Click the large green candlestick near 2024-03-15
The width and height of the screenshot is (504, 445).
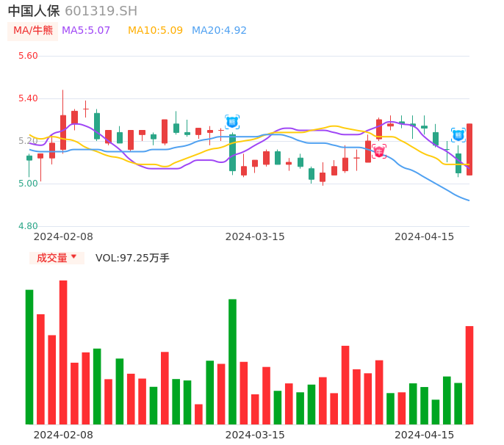pyautogui.click(x=232, y=153)
